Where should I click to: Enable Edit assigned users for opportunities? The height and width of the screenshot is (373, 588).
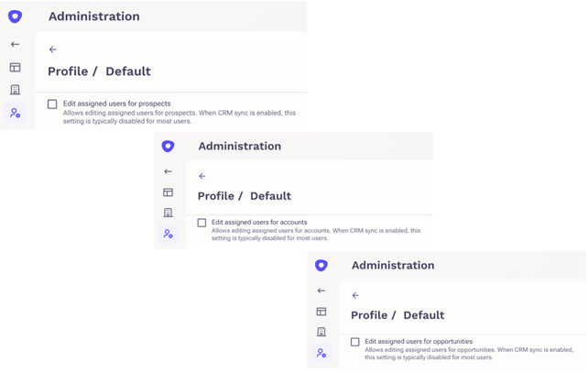click(x=354, y=342)
